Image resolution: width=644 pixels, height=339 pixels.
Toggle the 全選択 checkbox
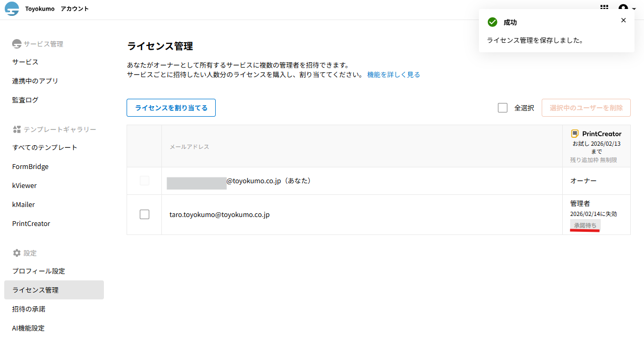click(x=503, y=108)
